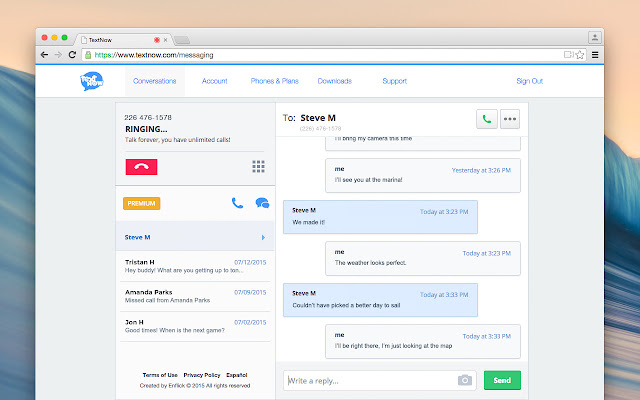The width and height of the screenshot is (640, 400).
Task: Open the Account menu item
Action: pyautogui.click(x=215, y=81)
